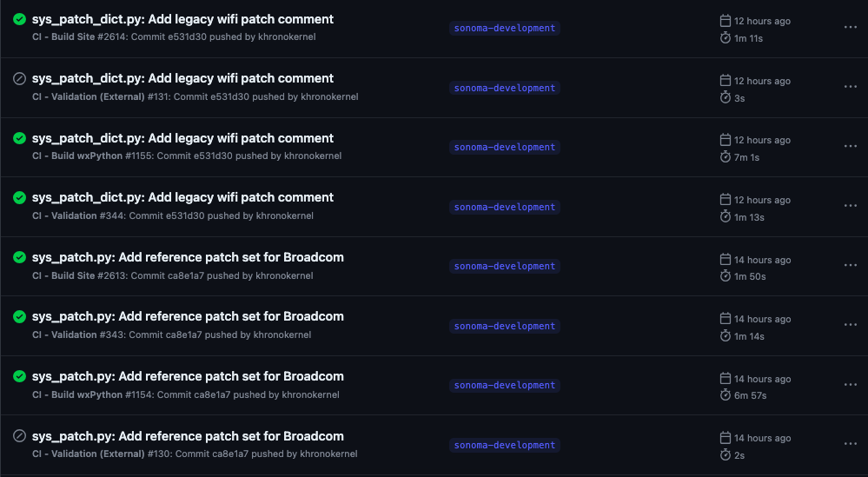Image resolution: width=868 pixels, height=477 pixels.
Task: Open options menu for Build wxPython #1154
Action: [850, 384]
